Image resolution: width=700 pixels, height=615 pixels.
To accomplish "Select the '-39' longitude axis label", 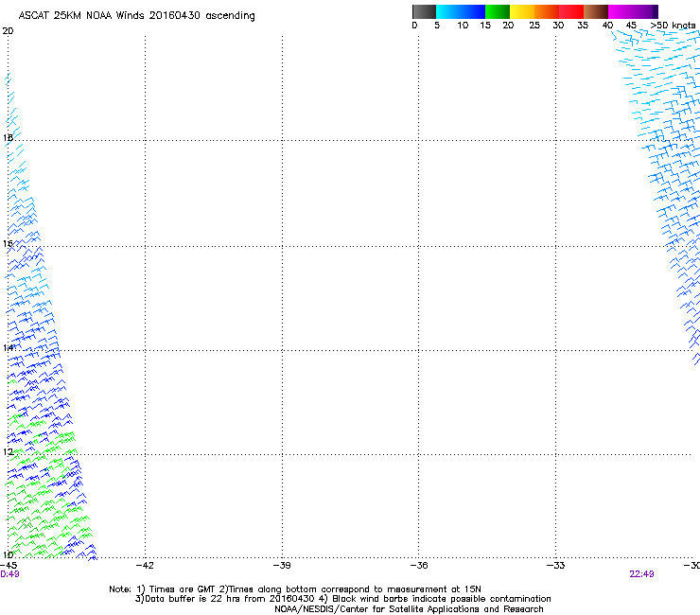I will (282, 566).
